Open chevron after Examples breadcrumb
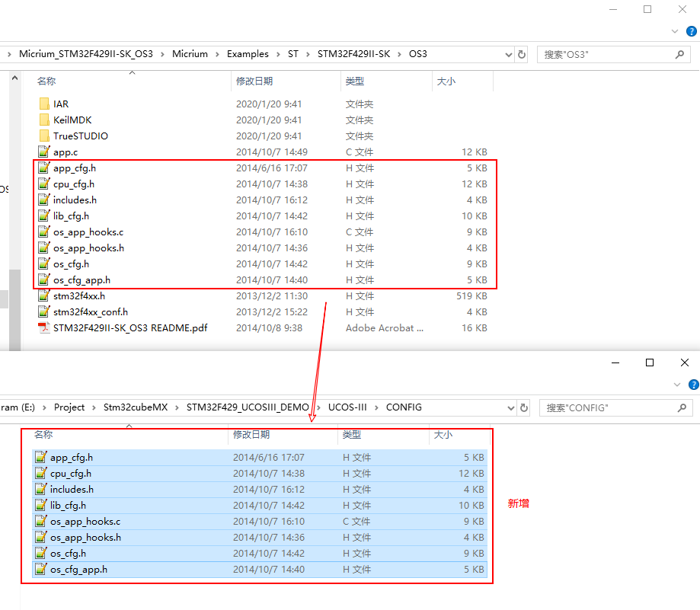This screenshot has height=610, width=700. pyautogui.click(x=278, y=54)
